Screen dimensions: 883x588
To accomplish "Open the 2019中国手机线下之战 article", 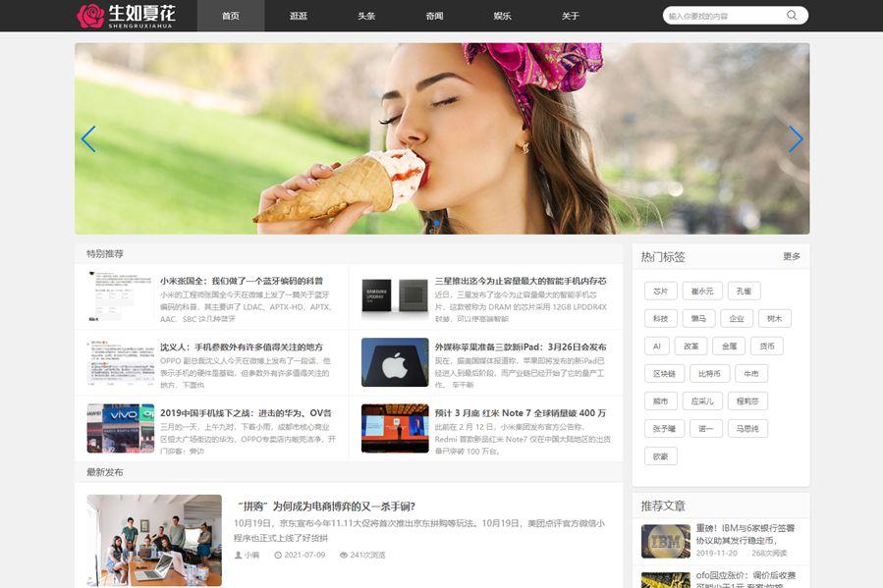I will click(x=246, y=413).
